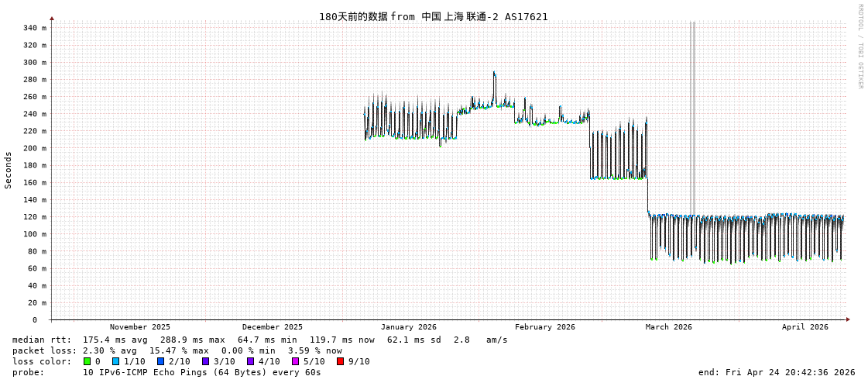Click the y-axis arrowhead at top
The width and height of the screenshot is (868, 383).
[x=52, y=18]
